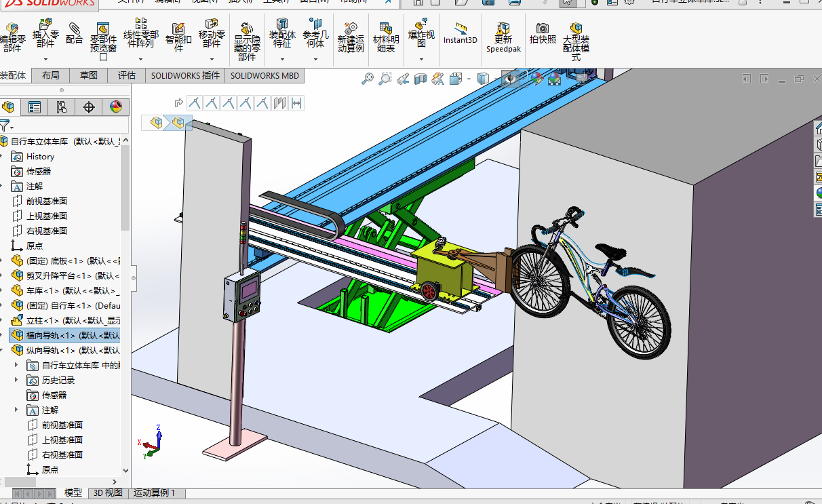Image resolution: width=822 pixels, height=504 pixels.
Task: Click 新建运动算例 new motion study
Action: point(351,37)
